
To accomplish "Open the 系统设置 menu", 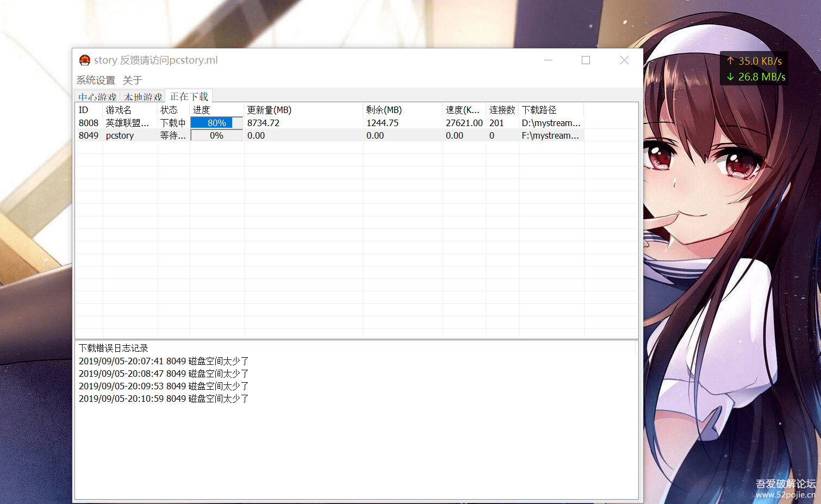I will (x=96, y=80).
